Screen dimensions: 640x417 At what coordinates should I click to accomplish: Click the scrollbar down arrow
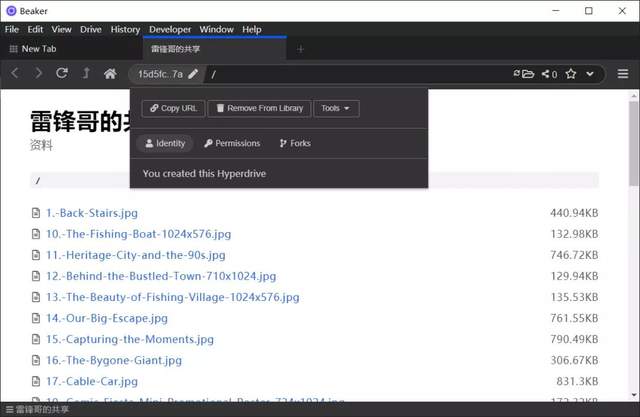tap(634, 395)
